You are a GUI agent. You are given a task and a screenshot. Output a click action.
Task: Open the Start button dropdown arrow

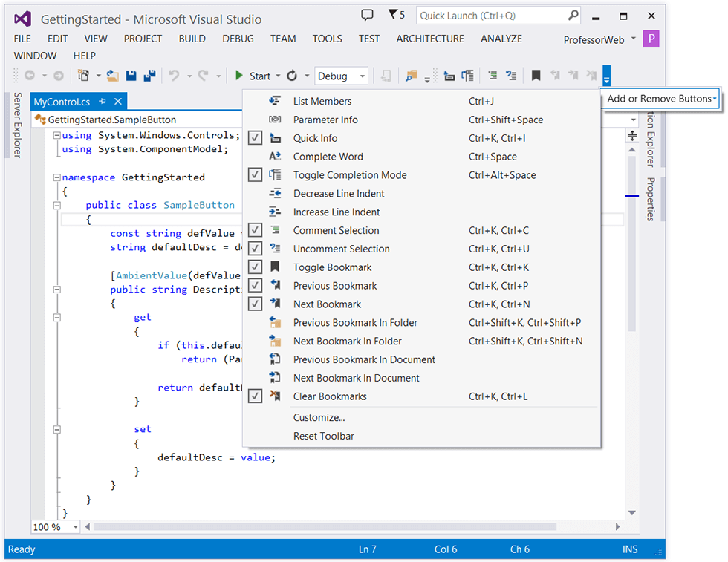[278, 76]
